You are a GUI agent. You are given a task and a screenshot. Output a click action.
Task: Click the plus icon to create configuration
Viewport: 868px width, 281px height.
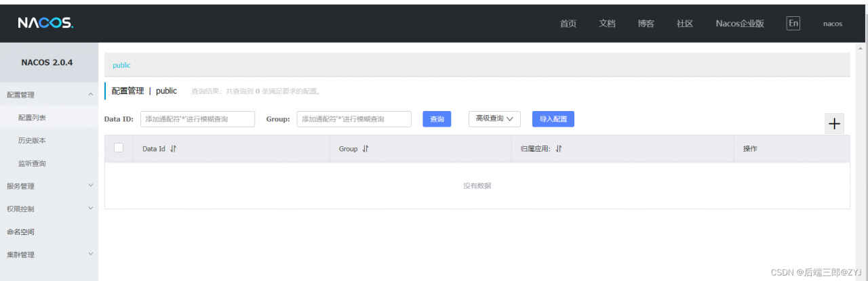[x=835, y=124]
